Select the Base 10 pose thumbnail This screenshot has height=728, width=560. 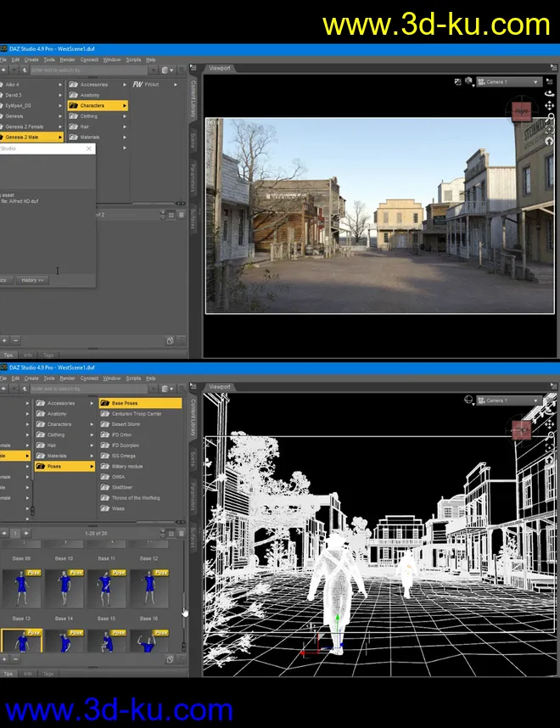(x=64, y=587)
